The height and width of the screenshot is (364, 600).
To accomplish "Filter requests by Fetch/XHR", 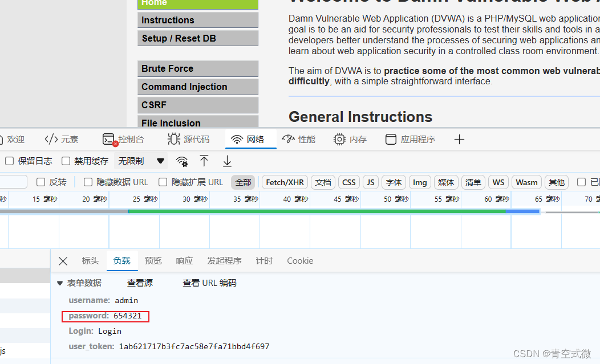I will pos(285,182).
